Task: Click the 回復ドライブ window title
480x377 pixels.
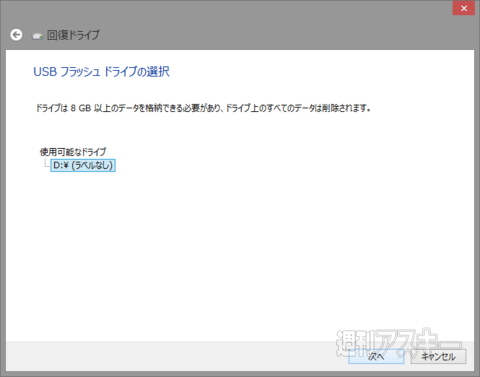Action: coord(73,35)
